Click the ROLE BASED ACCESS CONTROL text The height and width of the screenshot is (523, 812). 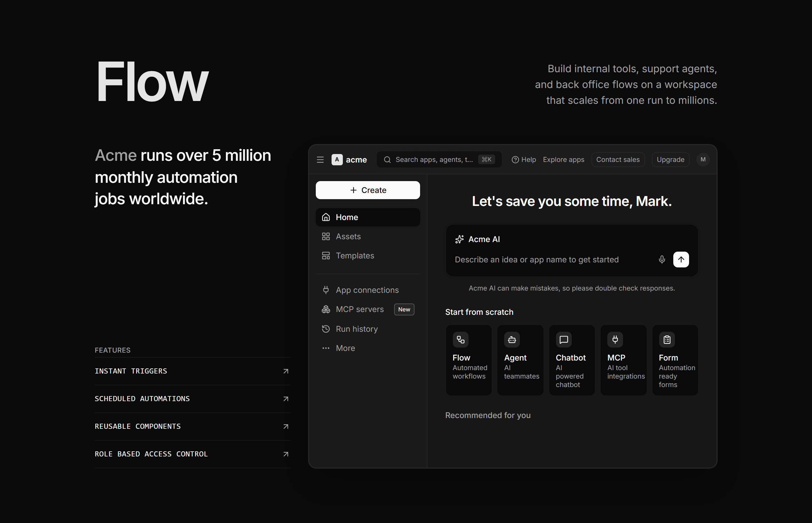click(x=151, y=454)
